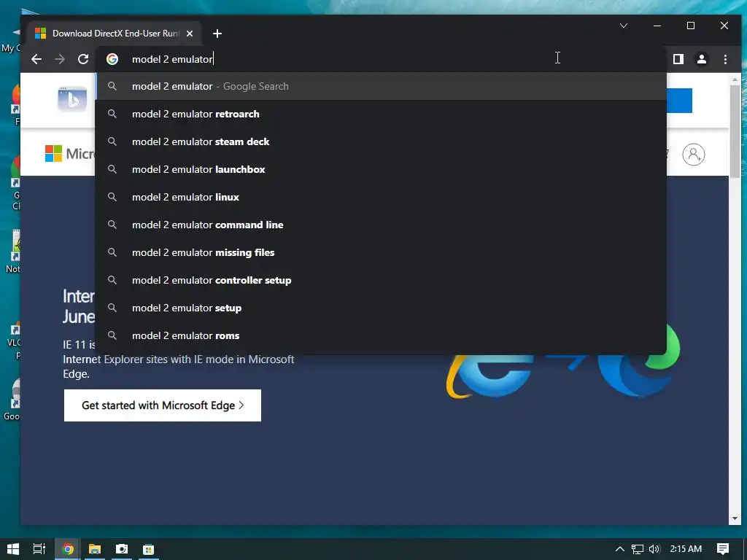
Task: Open network status in system tray
Action: point(638,549)
